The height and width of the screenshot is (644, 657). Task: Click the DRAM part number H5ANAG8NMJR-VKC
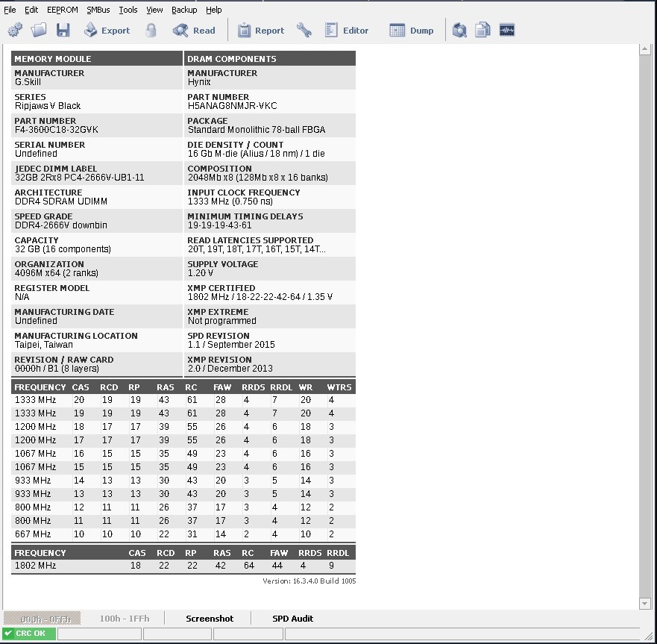tap(232, 106)
